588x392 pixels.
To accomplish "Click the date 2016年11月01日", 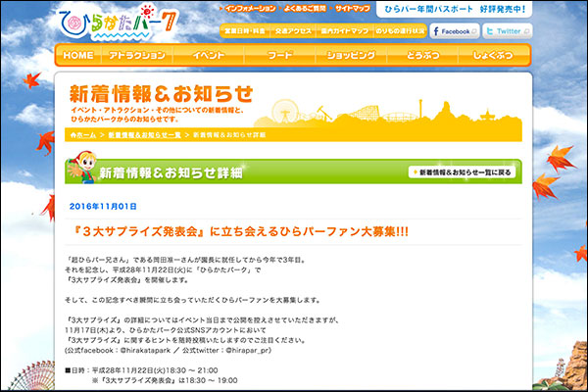I will point(103,207).
